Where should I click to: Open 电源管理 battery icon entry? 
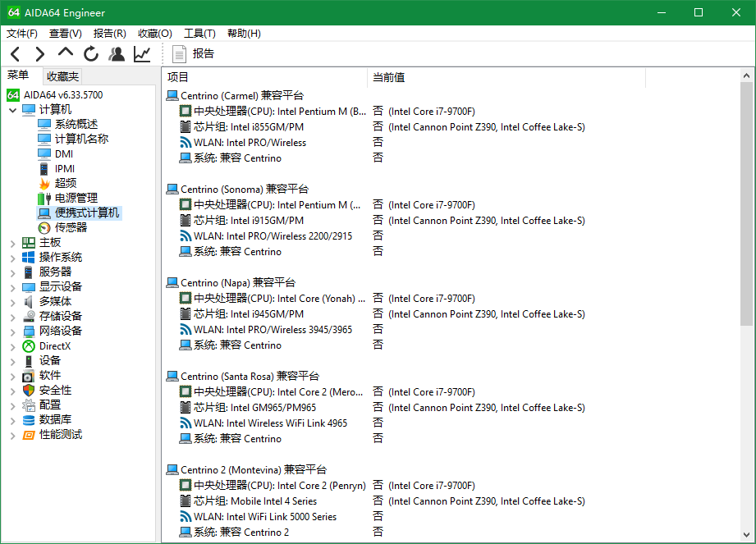point(44,198)
